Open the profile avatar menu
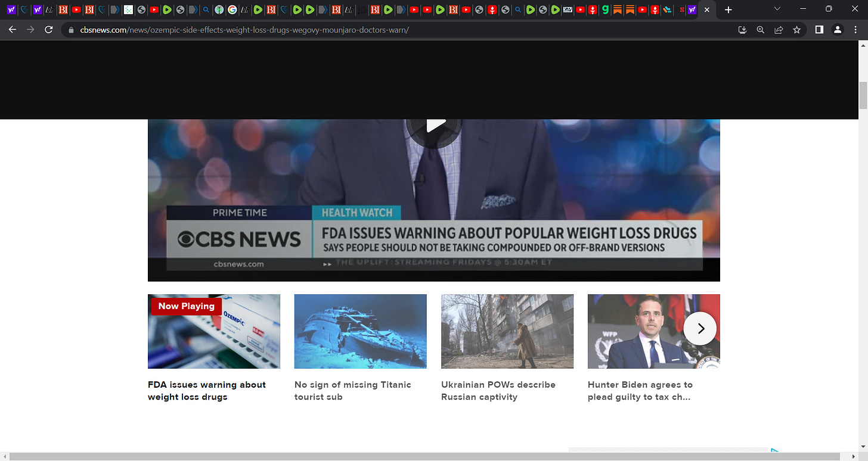The image size is (868, 461). pyautogui.click(x=838, y=30)
